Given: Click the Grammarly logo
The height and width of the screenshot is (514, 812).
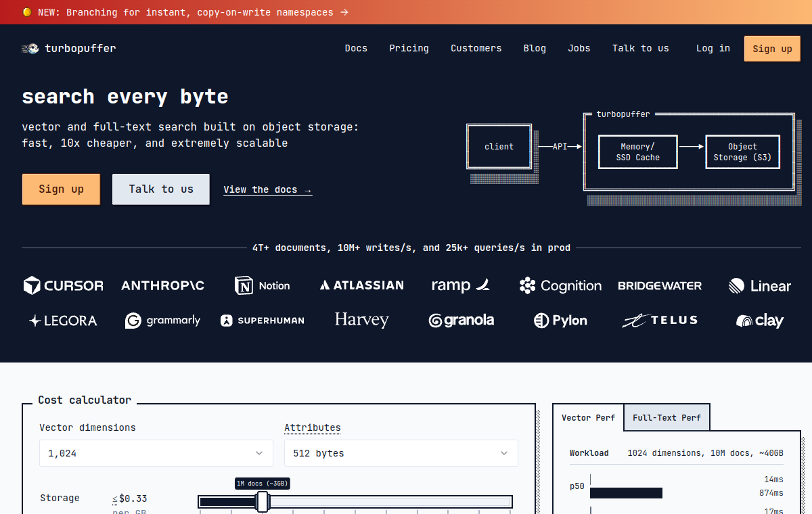Looking at the screenshot, I should point(162,321).
